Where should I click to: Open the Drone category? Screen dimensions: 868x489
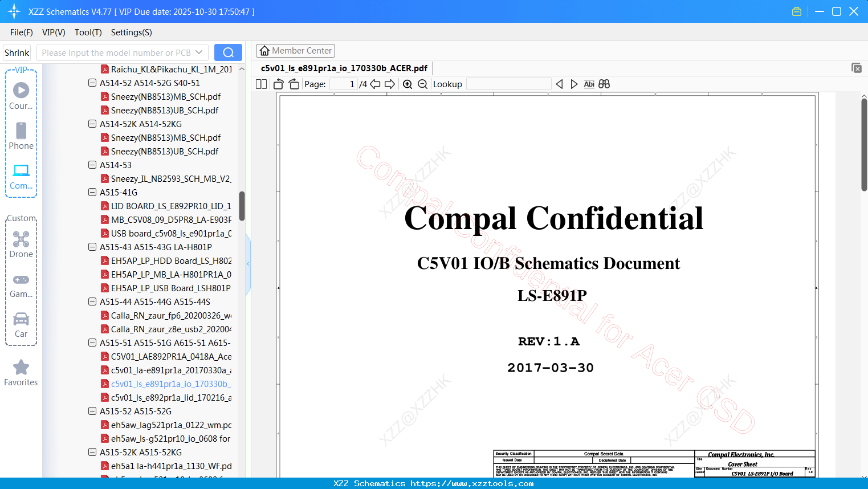pos(21,239)
